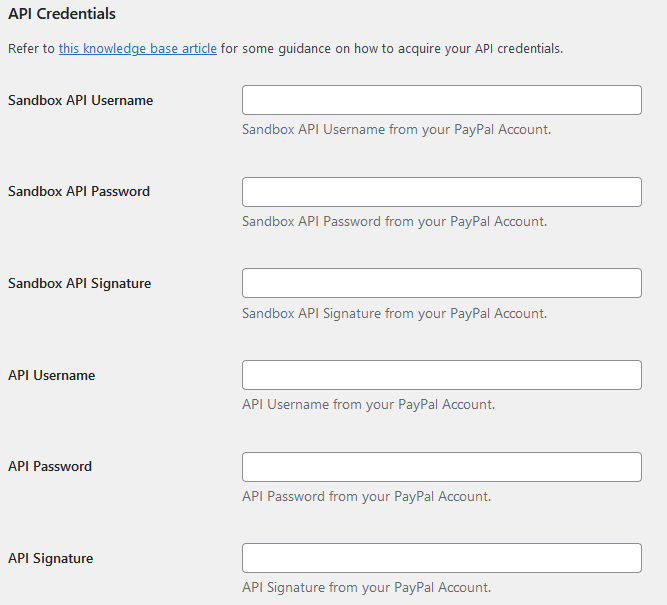Click "API Username from your PayPal Account" text
The image size is (667, 605).
(x=368, y=404)
